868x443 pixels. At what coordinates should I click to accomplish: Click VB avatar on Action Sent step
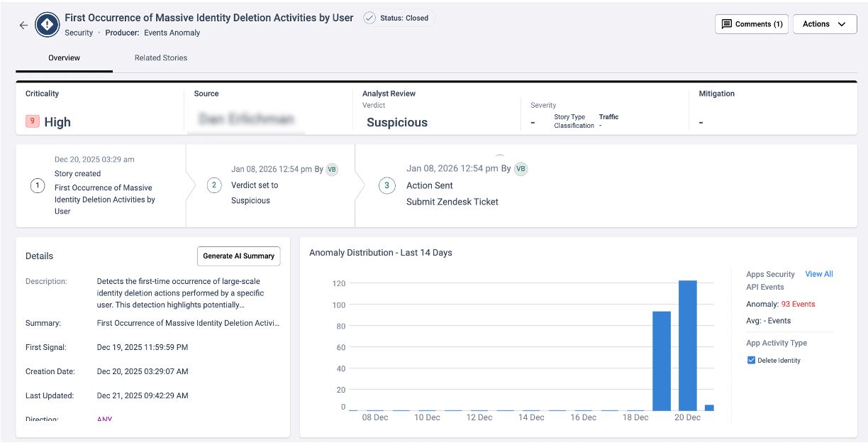521,168
